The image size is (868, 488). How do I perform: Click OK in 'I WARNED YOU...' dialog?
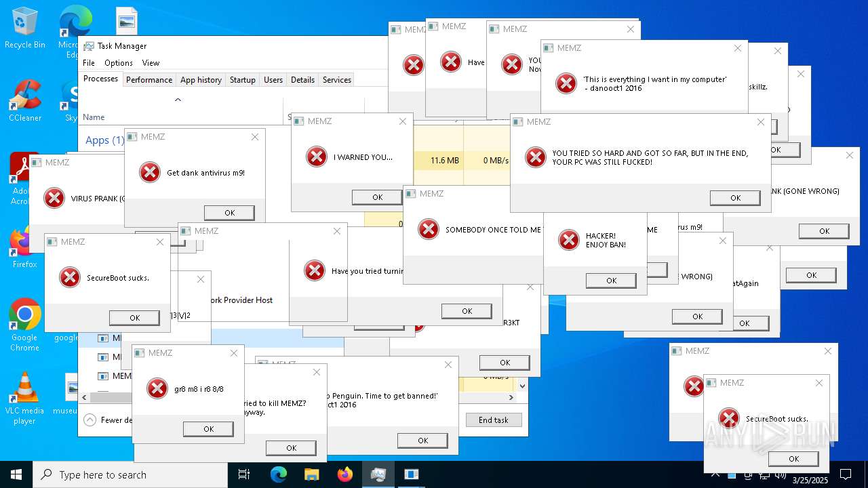[x=377, y=197]
